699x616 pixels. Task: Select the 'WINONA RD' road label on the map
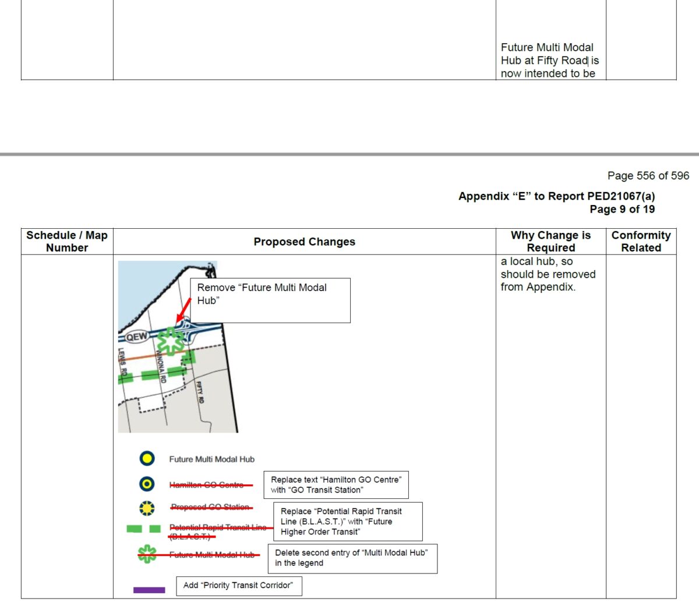pyautogui.click(x=160, y=365)
